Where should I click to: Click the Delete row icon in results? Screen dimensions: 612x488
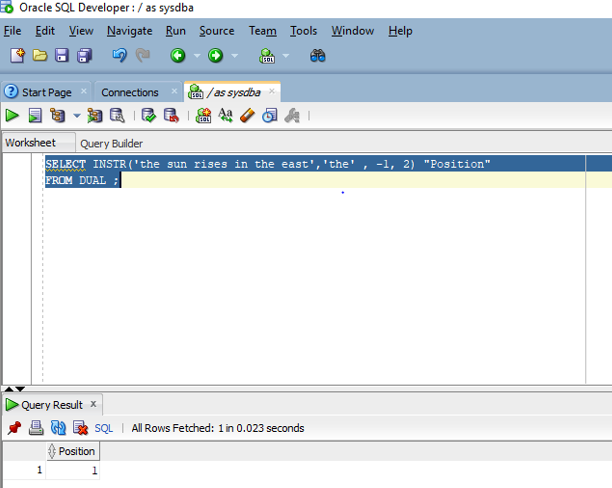click(x=80, y=428)
